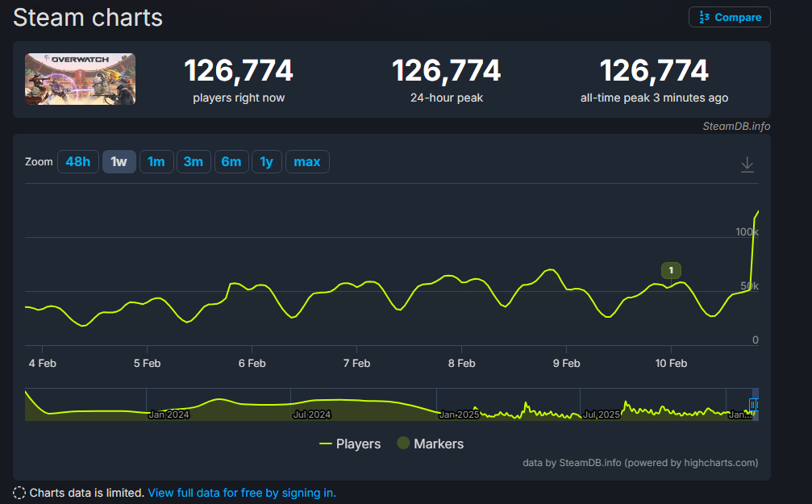Click the Zoom label
Viewport: 812px width, 504px height.
[39, 161]
